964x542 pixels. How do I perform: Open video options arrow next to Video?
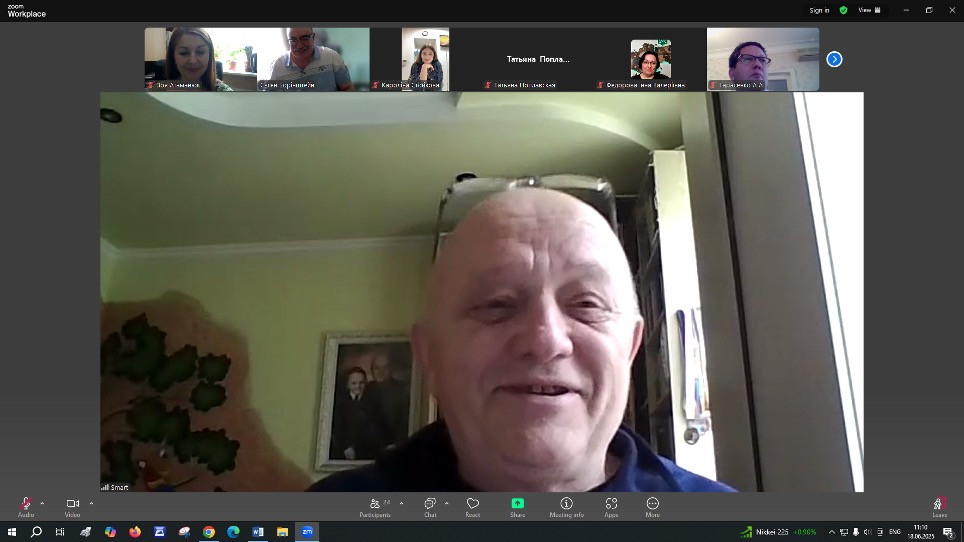click(92, 503)
